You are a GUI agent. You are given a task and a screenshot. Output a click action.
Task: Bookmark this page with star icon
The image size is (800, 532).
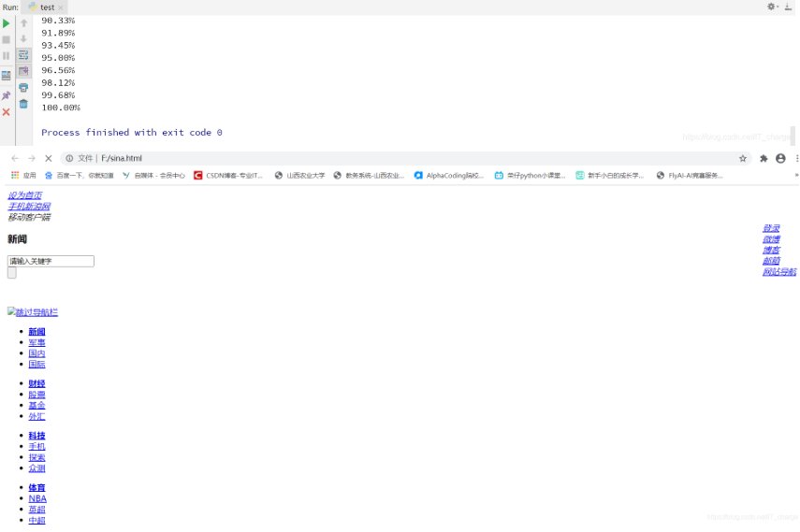pyautogui.click(x=743, y=159)
